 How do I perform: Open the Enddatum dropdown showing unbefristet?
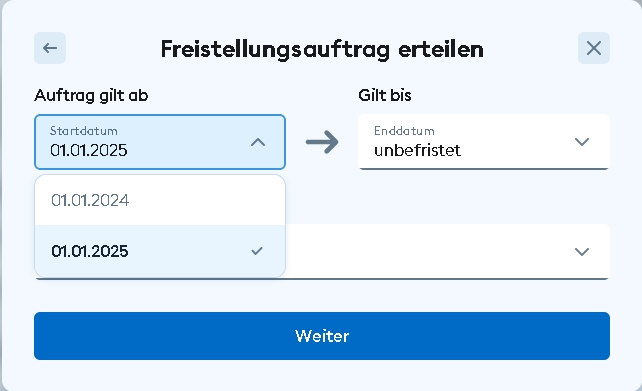(x=484, y=142)
